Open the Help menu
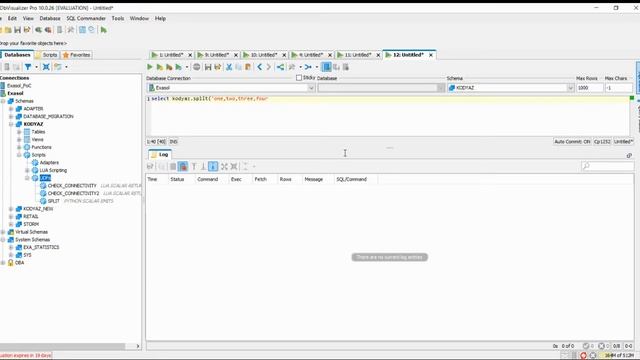This screenshot has height=360, width=640. click(160, 18)
